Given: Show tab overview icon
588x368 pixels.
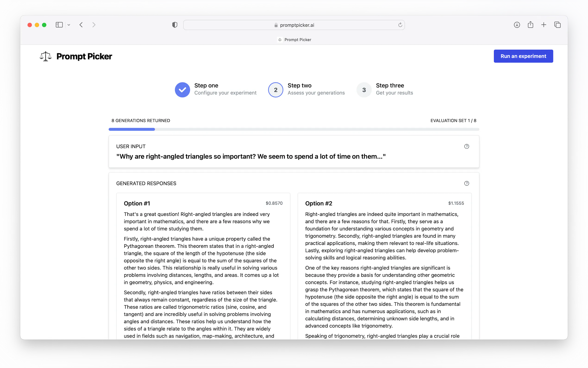Looking at the screenshot, I should click(x=557, y=25).
